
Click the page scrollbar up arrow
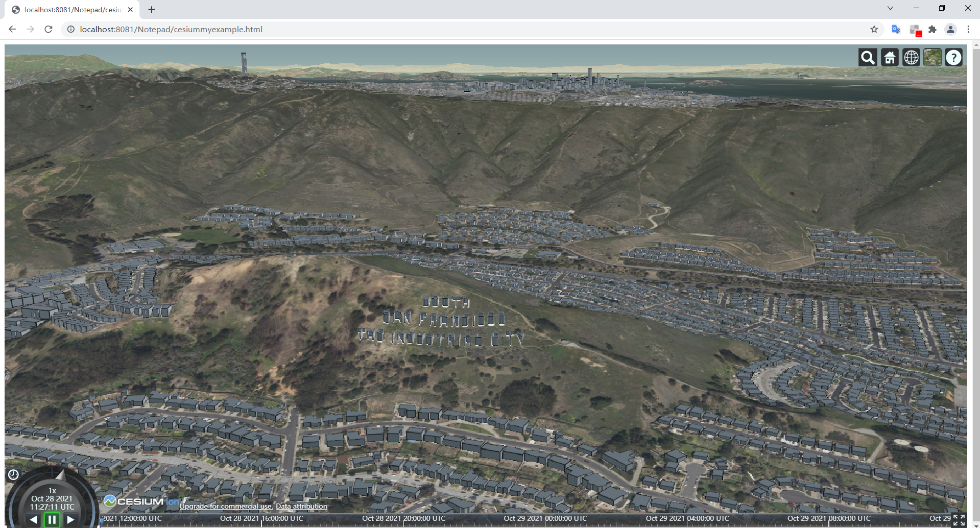[976, 45]
